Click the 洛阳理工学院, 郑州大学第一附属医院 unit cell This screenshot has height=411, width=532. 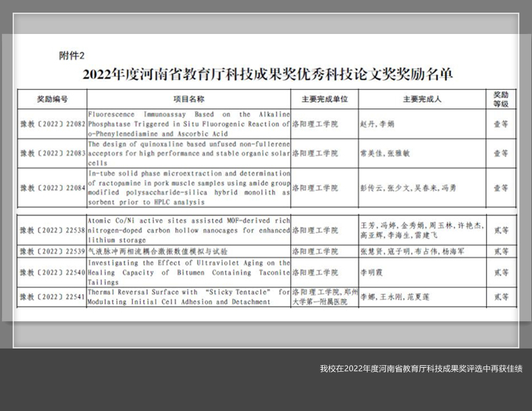(x=325, y=297)
